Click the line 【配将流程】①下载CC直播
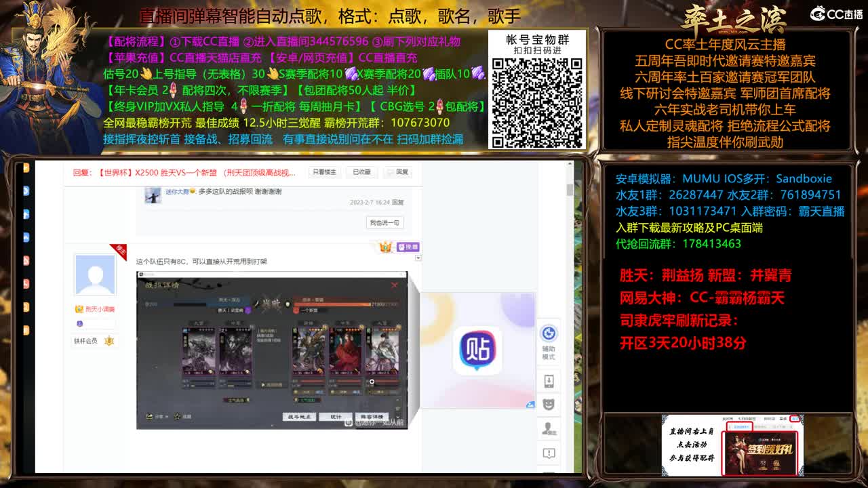The width and height of the screenshot is (868, 488). [x=282, y=42]
